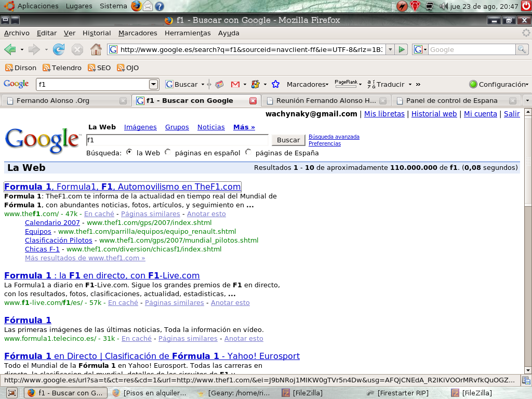Click the forward navigation arrow
The height and width of the screenshot is (399, 532).
coord(34,49)
